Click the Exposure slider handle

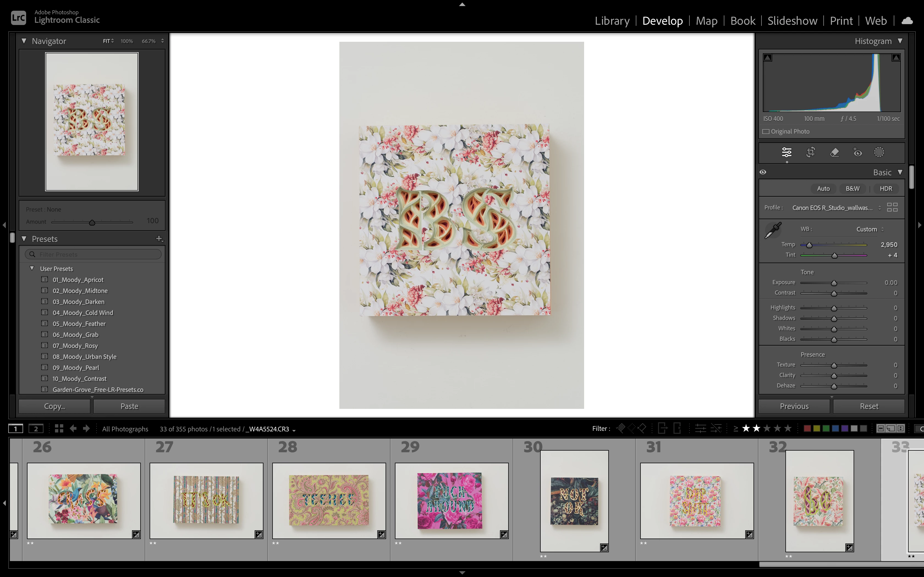(x=834, y=283)
